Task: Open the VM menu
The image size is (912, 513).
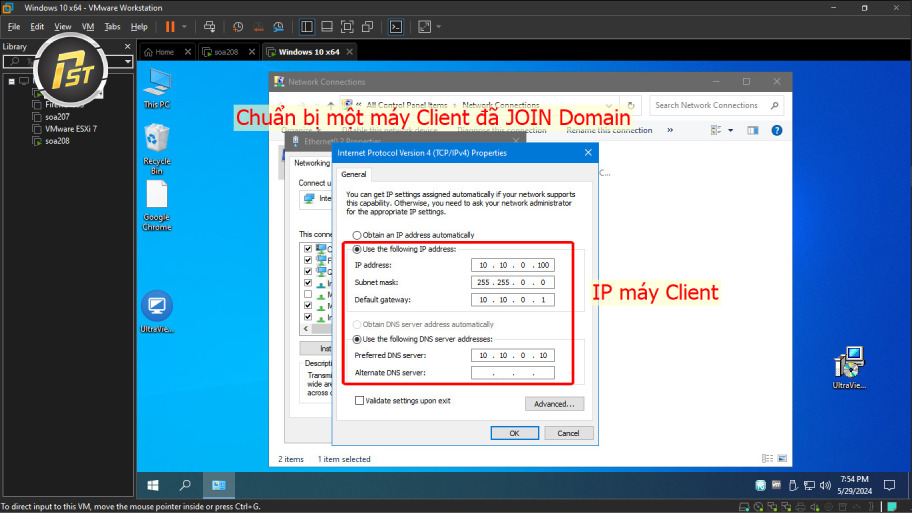Action: point(88,27)
